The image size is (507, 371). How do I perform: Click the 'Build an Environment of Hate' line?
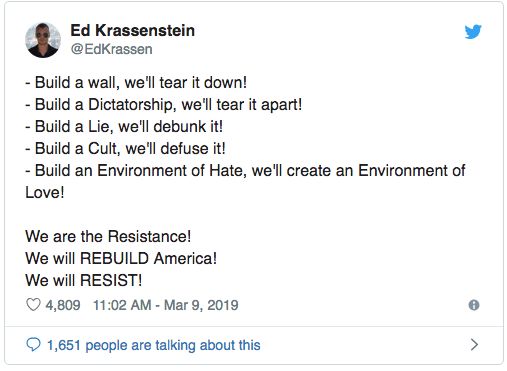coord(245,170)
